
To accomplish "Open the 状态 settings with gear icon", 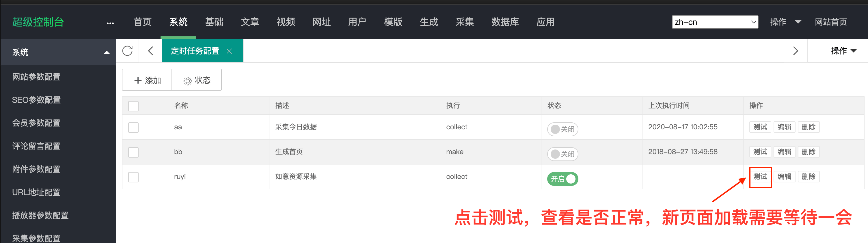I will [x=197, y=80].
